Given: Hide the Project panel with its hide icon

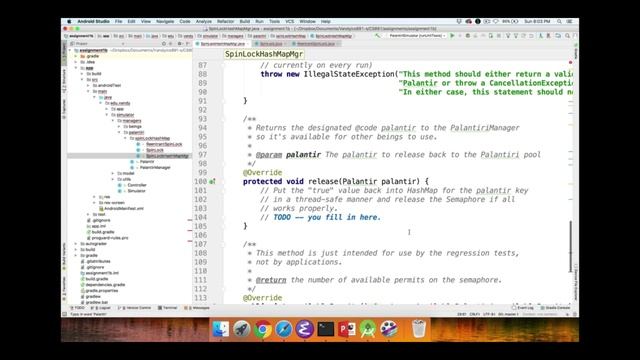Looking at the screenshot, I should point(188,43).
